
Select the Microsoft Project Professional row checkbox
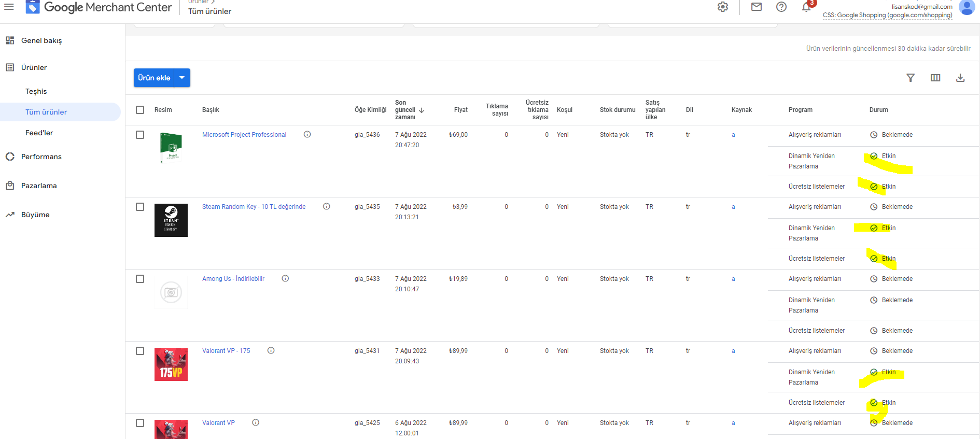(x=140, y=135)
